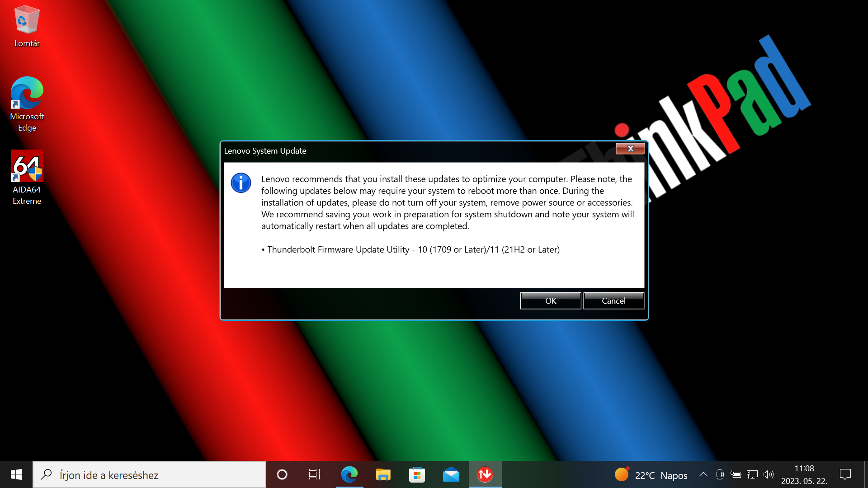This screenshot has height=488, width=868.
Task: Click the Thunderbolt Firmware Update Utility entry text
Action: 413,250
